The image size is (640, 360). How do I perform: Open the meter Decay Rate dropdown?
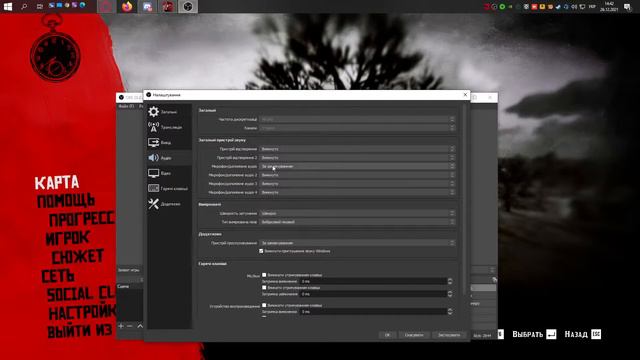357,213
